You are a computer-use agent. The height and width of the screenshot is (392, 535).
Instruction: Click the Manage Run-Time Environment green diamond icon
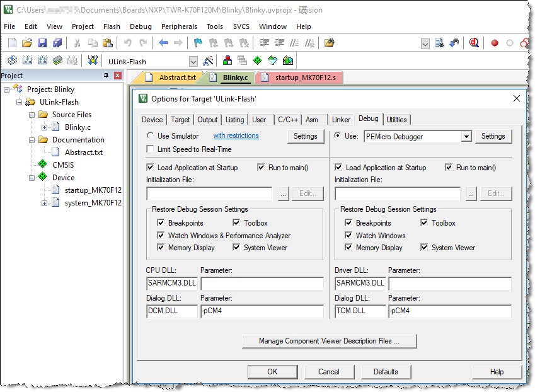(257, 61)
